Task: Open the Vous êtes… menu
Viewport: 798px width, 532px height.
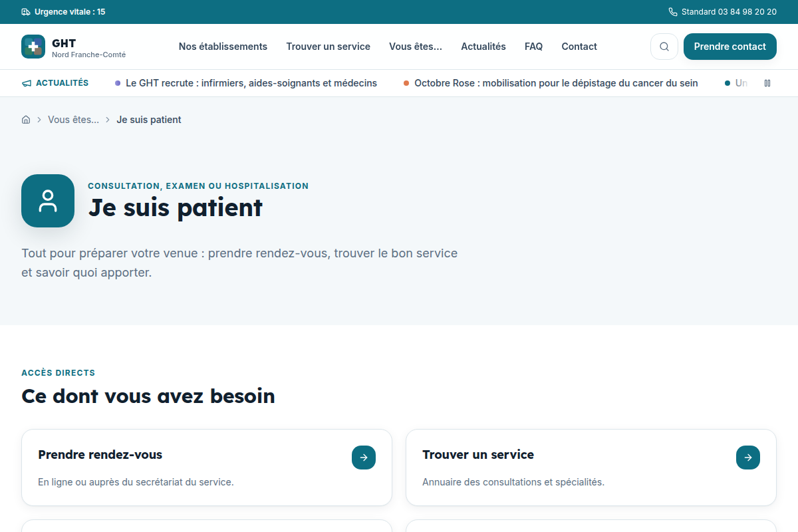Action: pos(416,47)
